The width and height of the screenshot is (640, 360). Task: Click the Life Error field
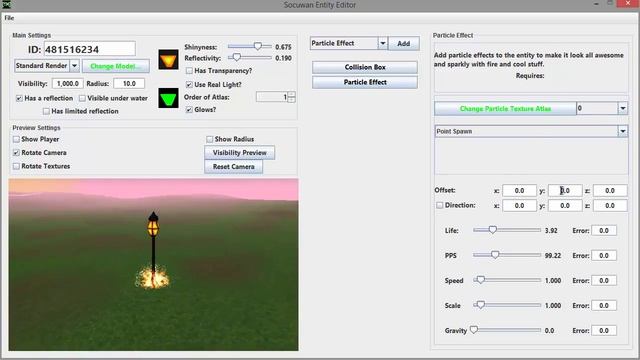tap(604, 231)
